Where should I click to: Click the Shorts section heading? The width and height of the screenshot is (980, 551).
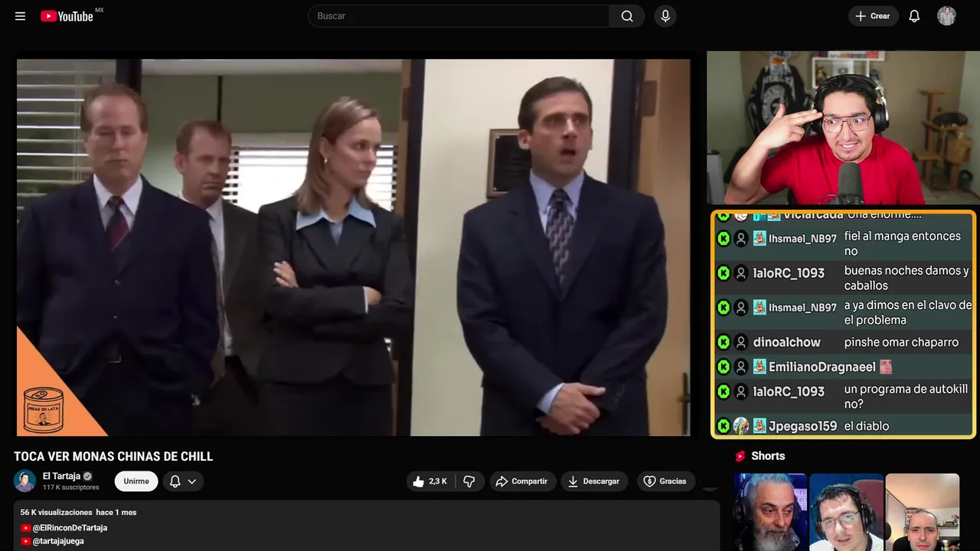(x=768, y=456)
